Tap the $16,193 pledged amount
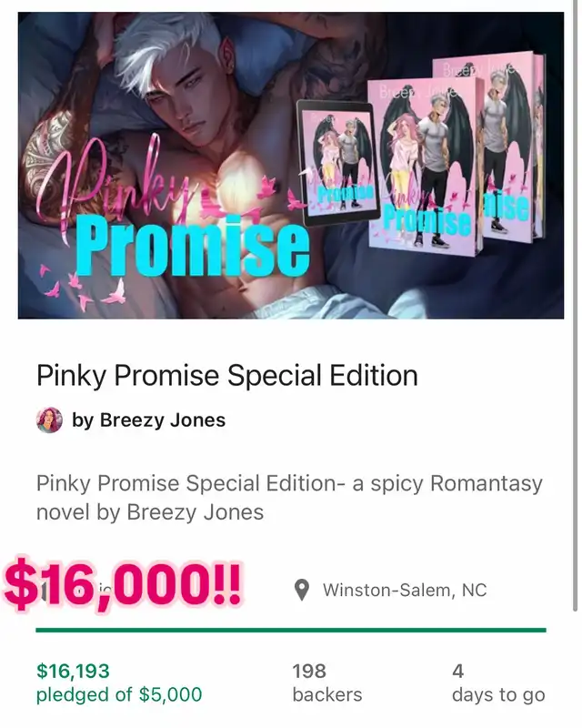Viewport: 582px width, 728px height. click(74, 671)
